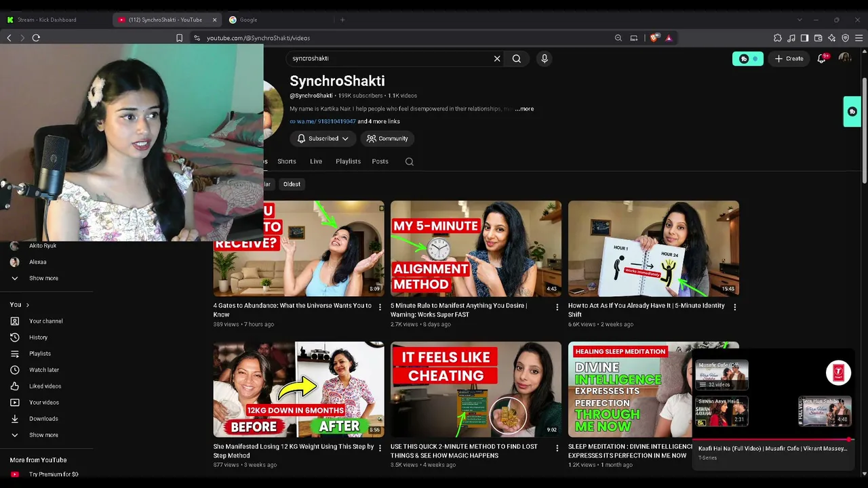Viewport: 868px width, 488px height.
Task: Open the Brave Shields lion icon
Action: click(x=654, y=38)
